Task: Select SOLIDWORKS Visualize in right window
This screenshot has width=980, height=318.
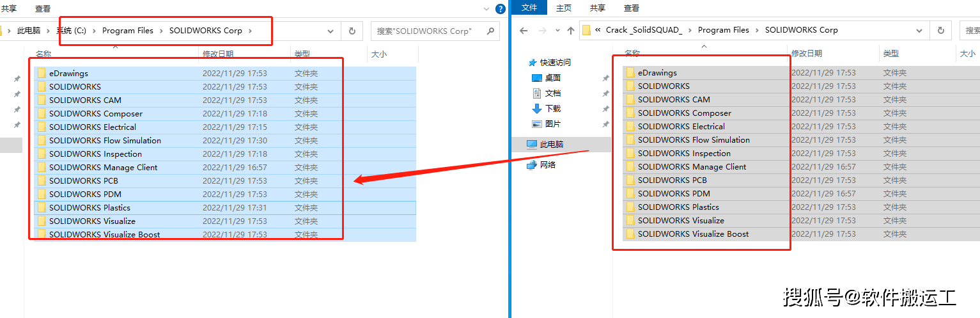Action: pyautogui.click(x=801, y=221)
